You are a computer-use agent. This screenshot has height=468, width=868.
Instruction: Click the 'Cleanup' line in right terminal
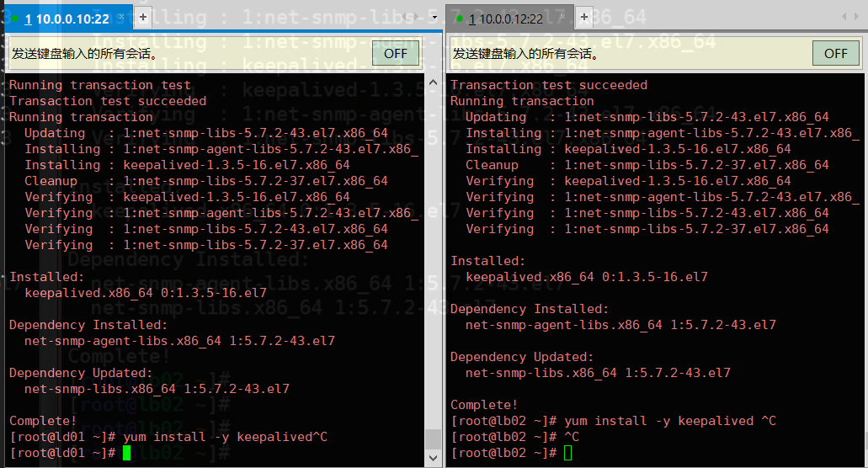(647, 166)
